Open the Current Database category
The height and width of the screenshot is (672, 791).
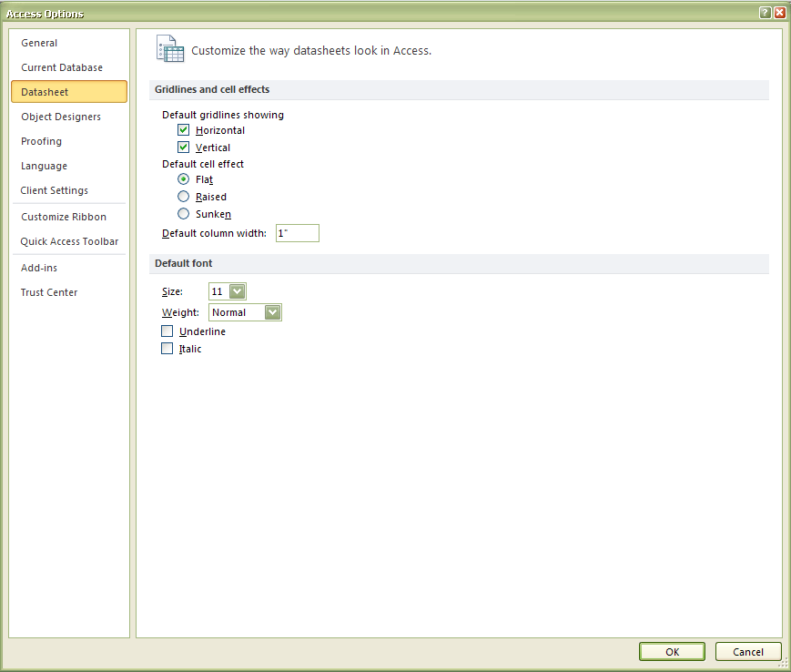69,67
